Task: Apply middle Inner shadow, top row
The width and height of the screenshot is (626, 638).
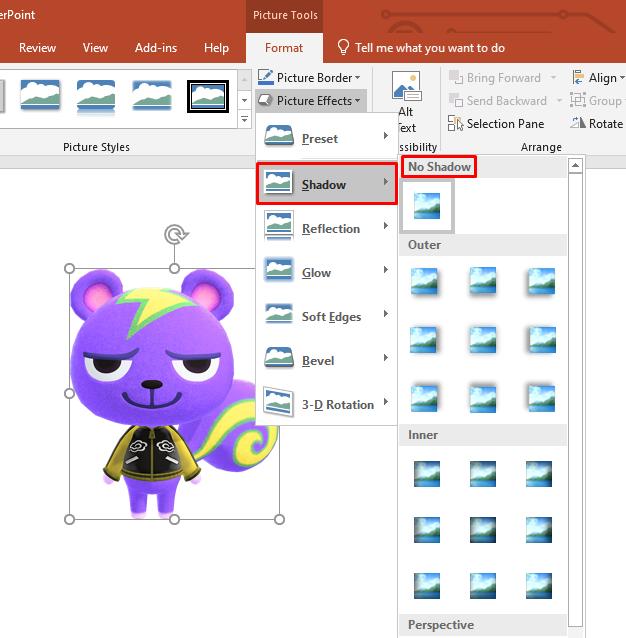Action: [483, 474]
